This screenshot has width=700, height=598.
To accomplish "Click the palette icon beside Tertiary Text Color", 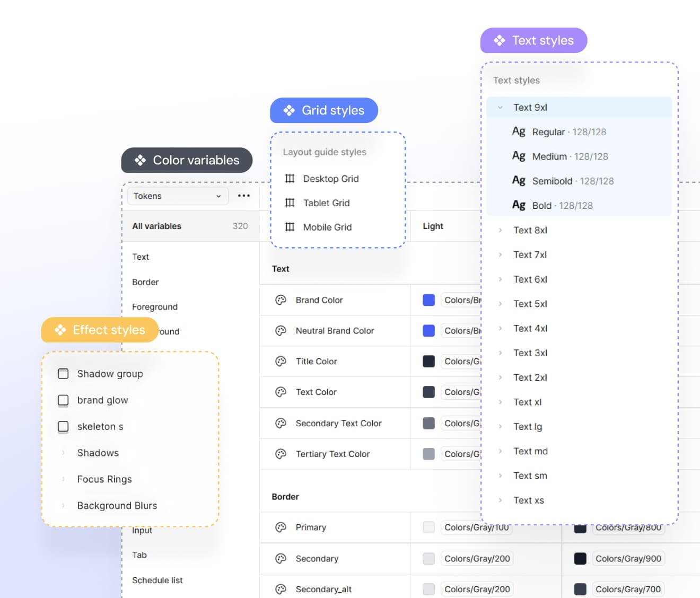I will [x=281, y=454].
